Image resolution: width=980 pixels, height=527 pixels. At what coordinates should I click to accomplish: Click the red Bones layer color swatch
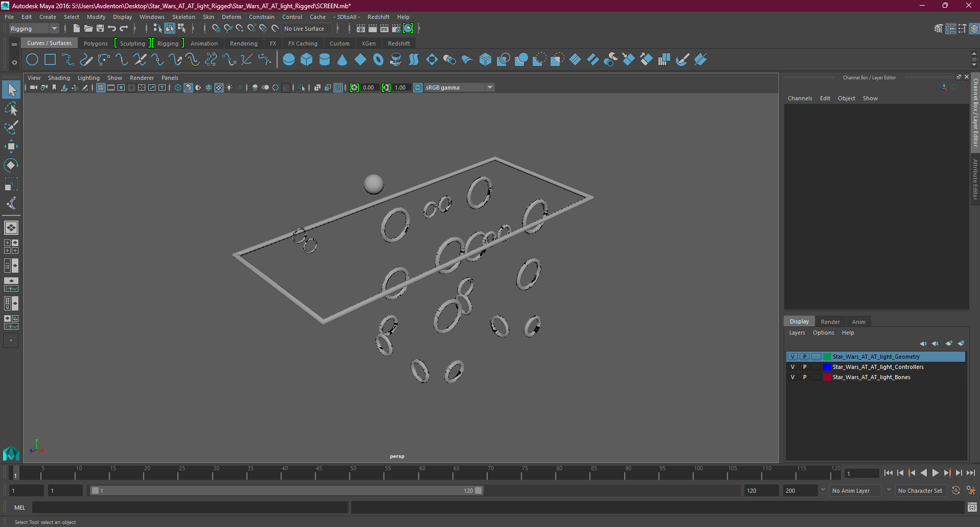pos(827,377)
